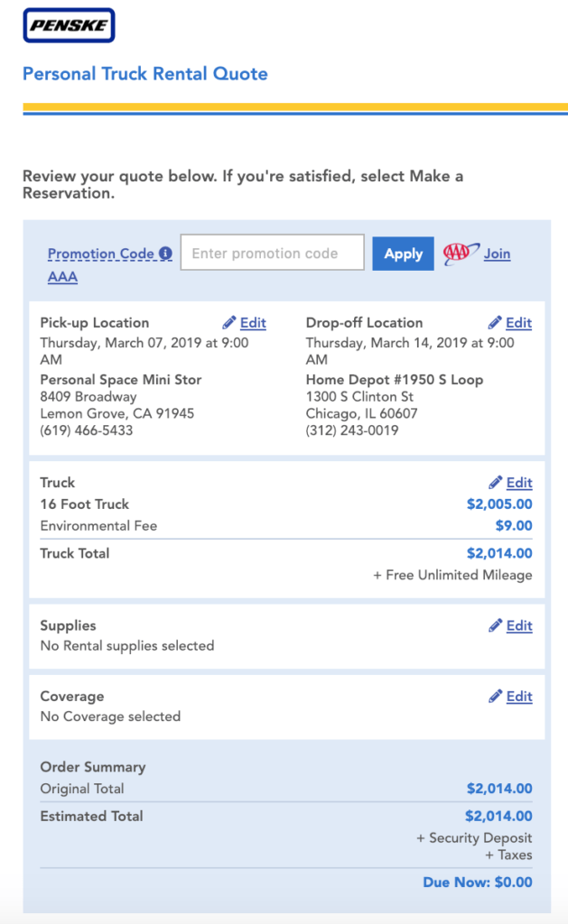Edit the Truck selection
This screenshot has height=924, width=568.
click(x=519, y=483)
